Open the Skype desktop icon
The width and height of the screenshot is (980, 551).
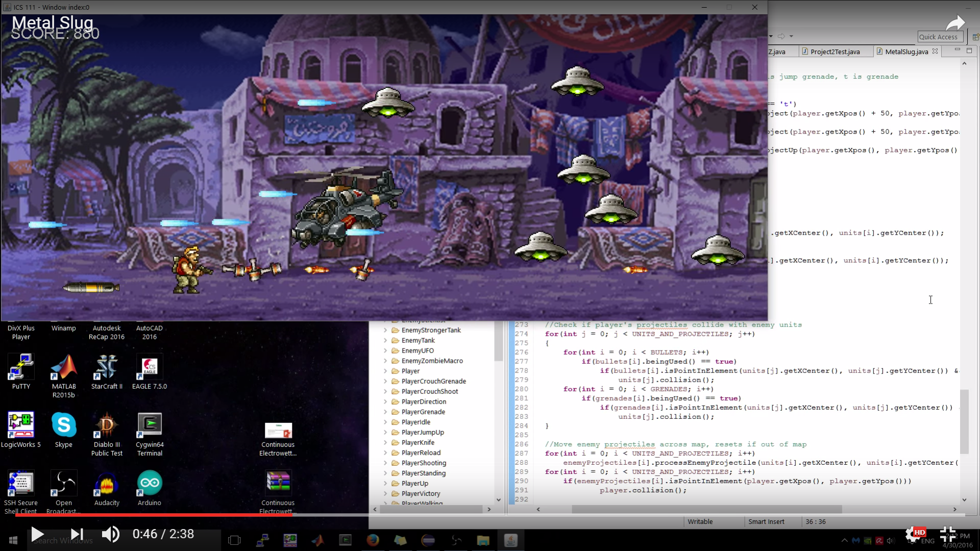pyautogui.click(x=64, y=425)
